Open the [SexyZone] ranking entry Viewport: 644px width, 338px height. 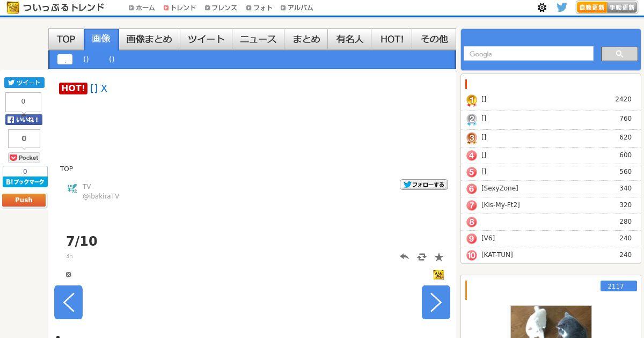(500, 188)
